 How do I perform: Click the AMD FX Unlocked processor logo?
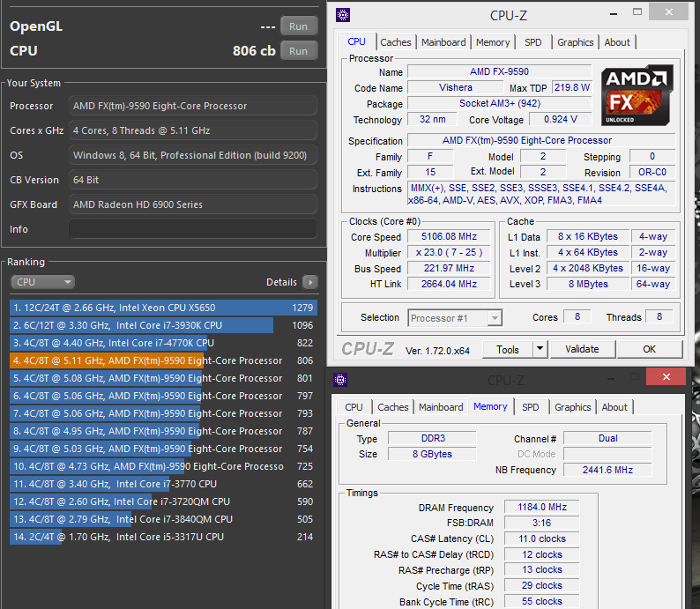click(637, 95)
